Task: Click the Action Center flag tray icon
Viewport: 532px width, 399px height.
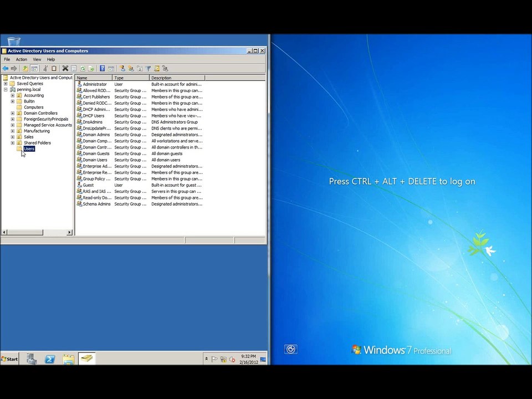Action: click(214, 359)
